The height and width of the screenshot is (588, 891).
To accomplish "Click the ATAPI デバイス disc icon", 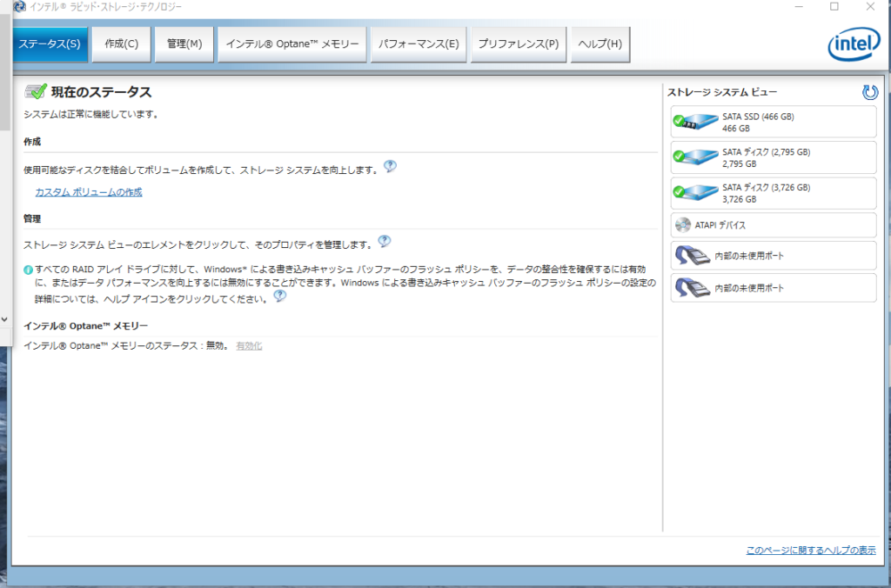I will (682, 225).
